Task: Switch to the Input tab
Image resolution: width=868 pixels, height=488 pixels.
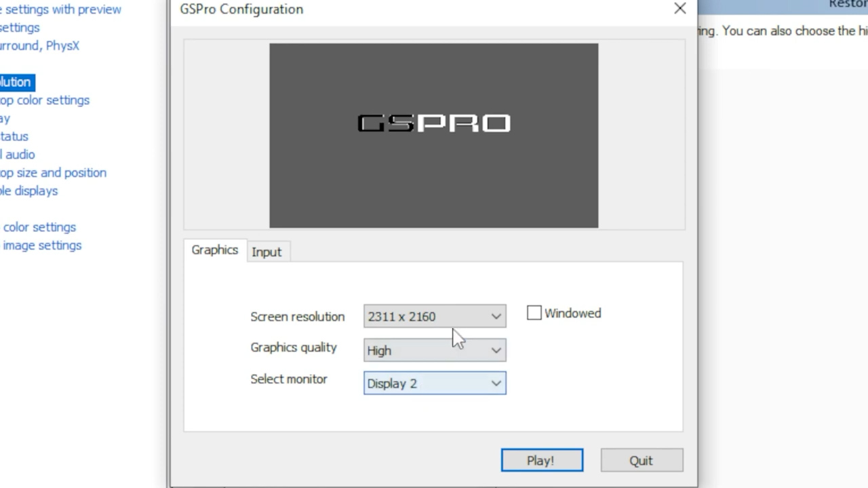Action: (x=267, y=252)
